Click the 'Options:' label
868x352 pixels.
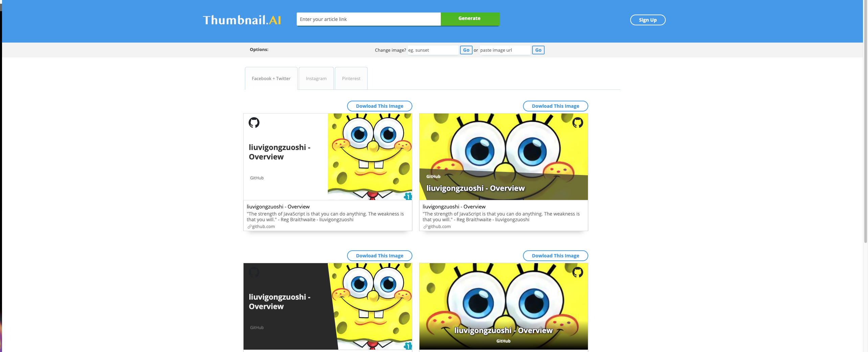259,49
